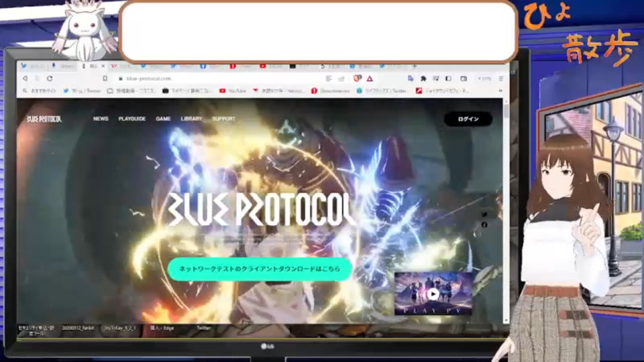Open the Yahoo bookmark with red flag icon

point(279,90)
